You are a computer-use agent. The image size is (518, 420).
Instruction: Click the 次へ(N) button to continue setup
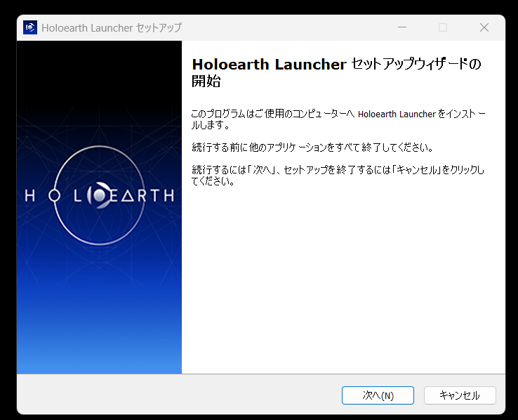pyautogui.click(x=378, y=395)
